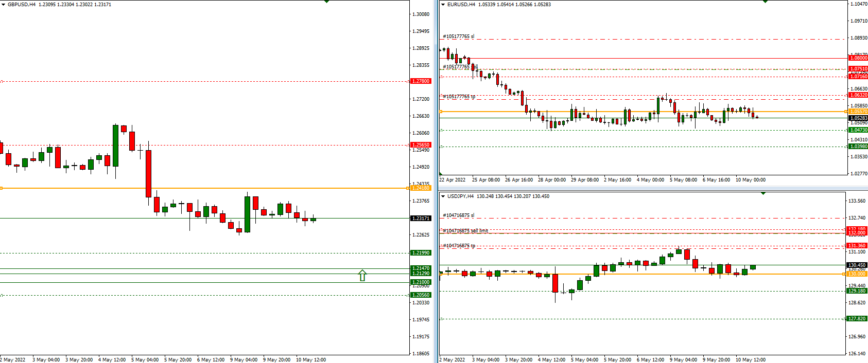Select the red 132.000 label on USDJPY
Screen dimensions: 868x363
coord(857,233)
